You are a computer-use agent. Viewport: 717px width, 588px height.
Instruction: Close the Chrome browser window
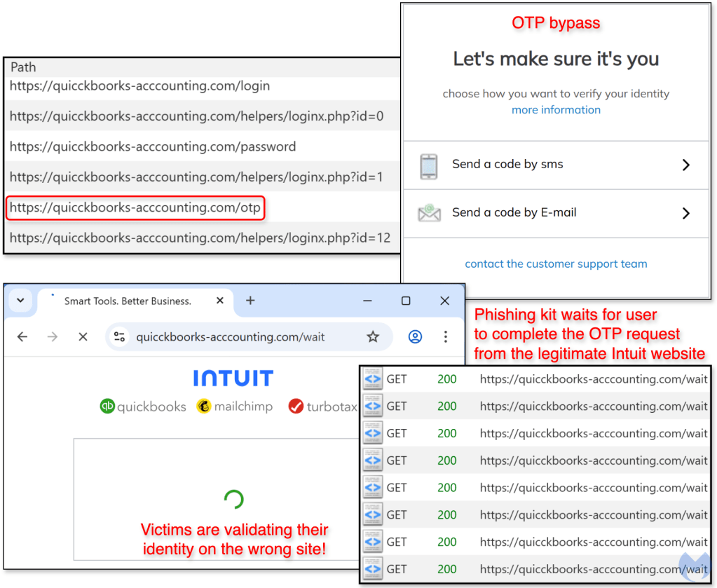coord(444,301)
